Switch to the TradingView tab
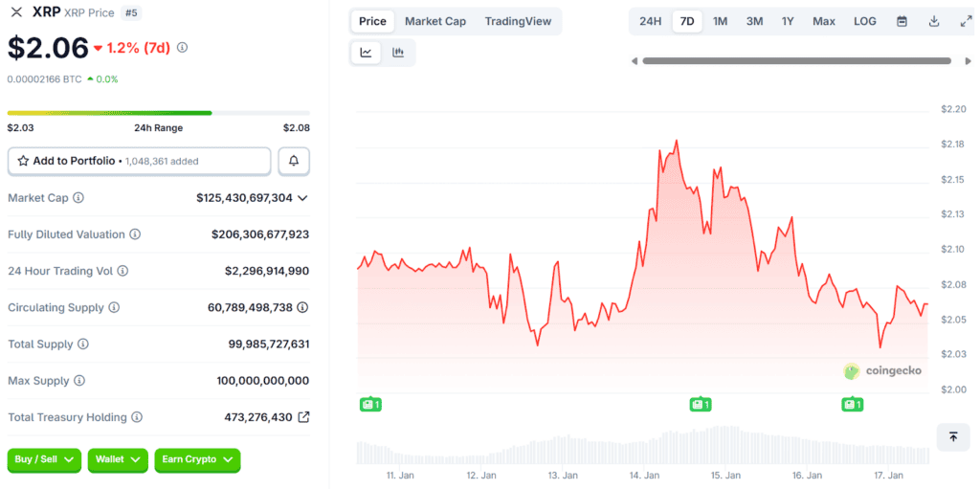Viewport: 980px width, 489px height. (518, 21)
